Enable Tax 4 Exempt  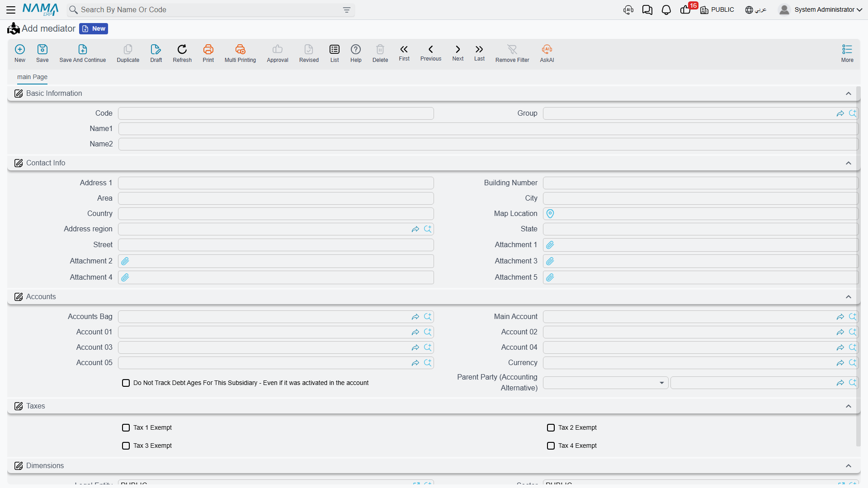tap(551, 446)
